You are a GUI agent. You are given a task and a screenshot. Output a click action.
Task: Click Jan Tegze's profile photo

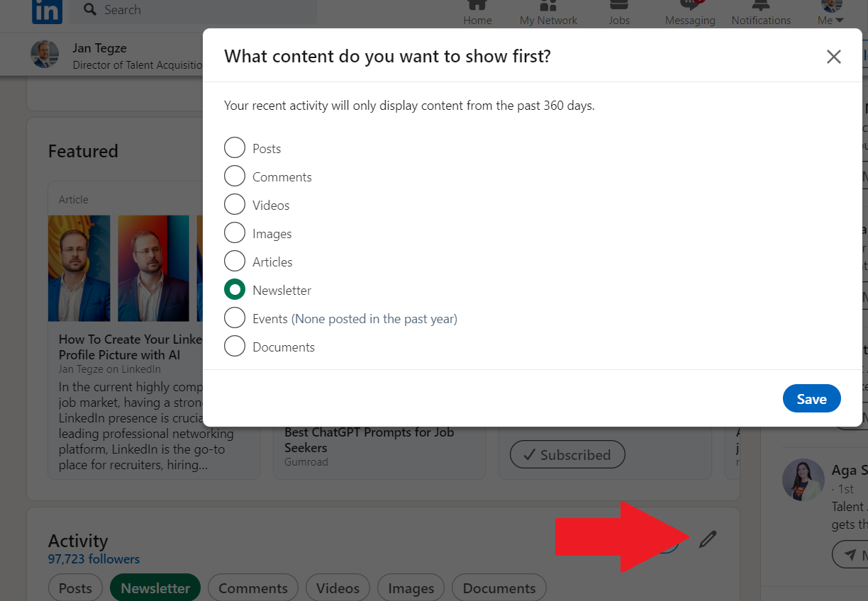[45, 54]
